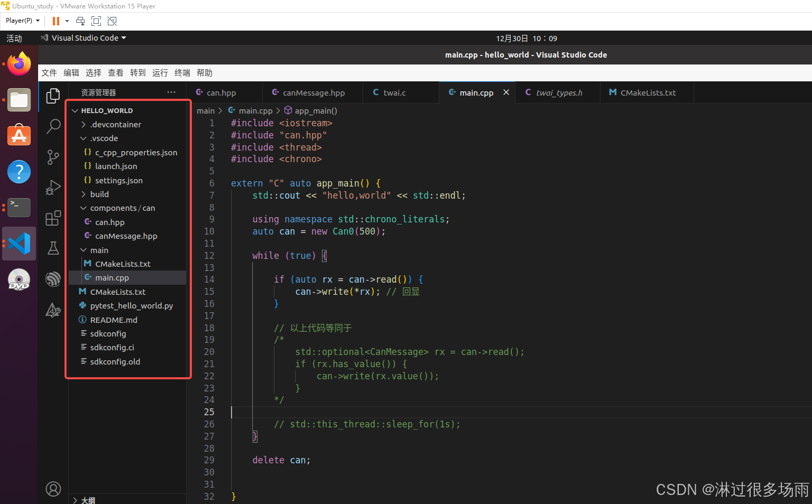Open Files manager from the dock
Image resolution: width=812 pixels, height=504 pixels.
(19, 100)
